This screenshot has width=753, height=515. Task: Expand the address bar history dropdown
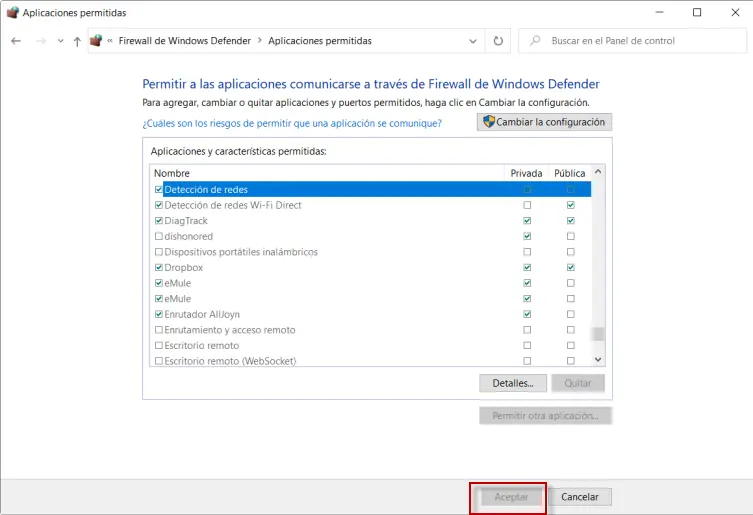pyautogui.click(x=473, y=41)
